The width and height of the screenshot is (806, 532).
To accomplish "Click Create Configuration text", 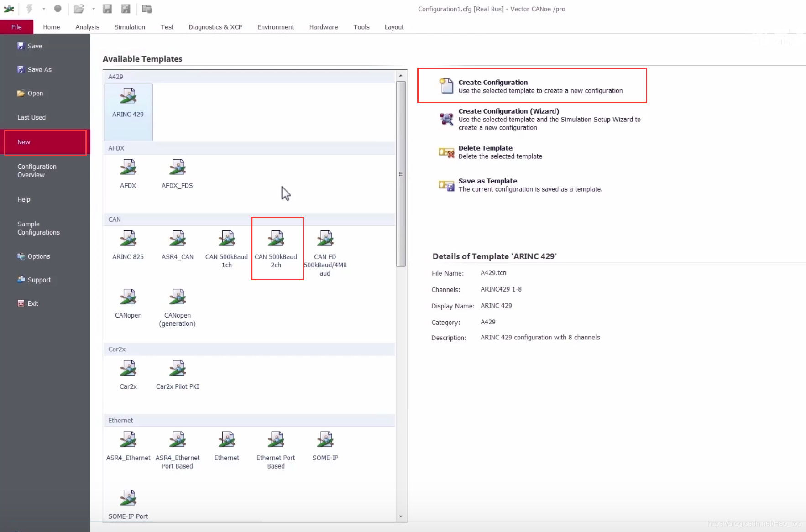I will tap(493, 83).
